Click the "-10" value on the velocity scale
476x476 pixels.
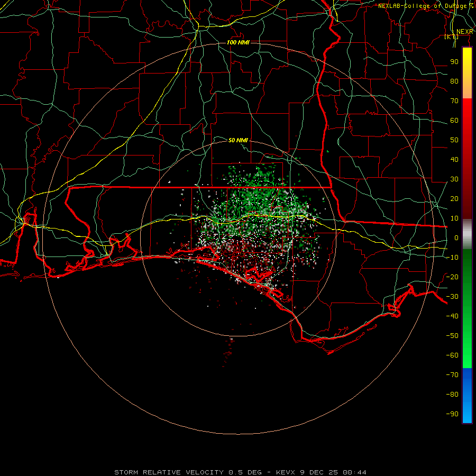[452, 258]
